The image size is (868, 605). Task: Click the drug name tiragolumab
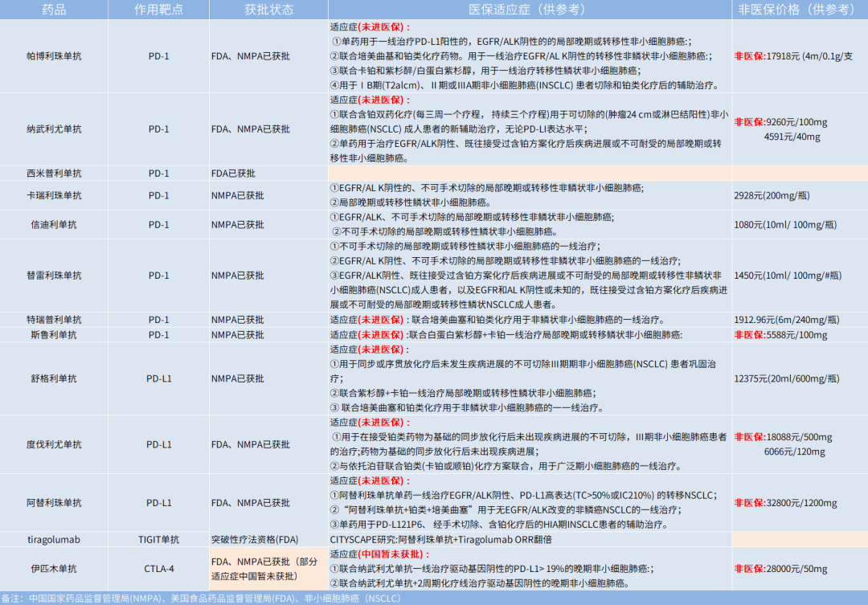(x=54, y=540)
